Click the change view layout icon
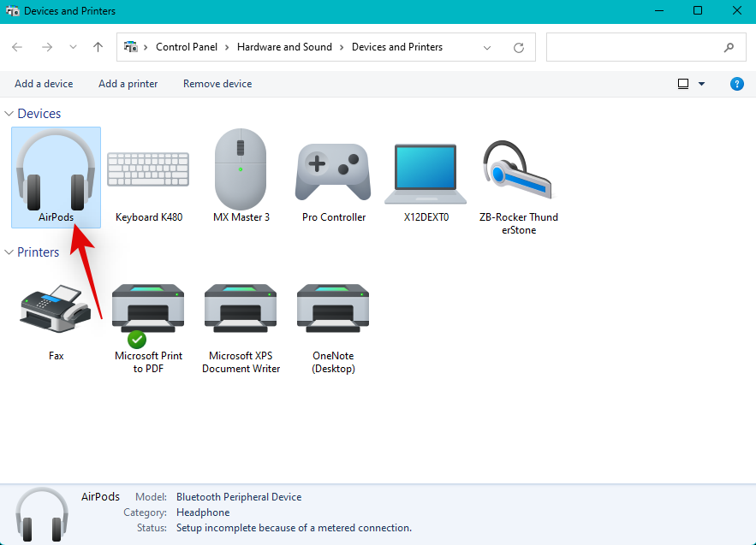Screen dimensions: 756x545 682,84
